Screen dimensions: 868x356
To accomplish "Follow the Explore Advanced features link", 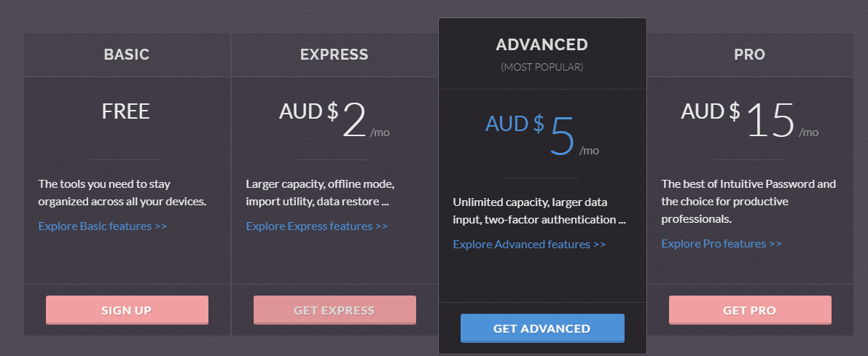I will (x=529, y=245).
